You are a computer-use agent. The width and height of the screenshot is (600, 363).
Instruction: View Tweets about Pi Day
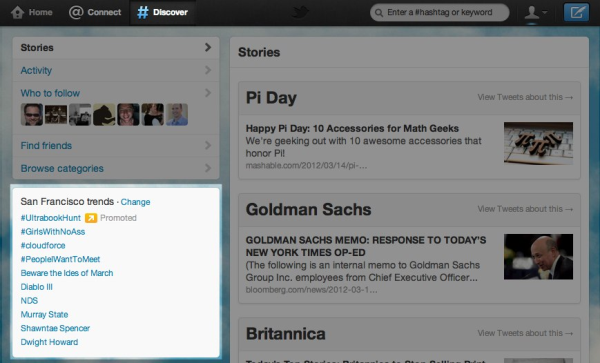coord(525,97)
